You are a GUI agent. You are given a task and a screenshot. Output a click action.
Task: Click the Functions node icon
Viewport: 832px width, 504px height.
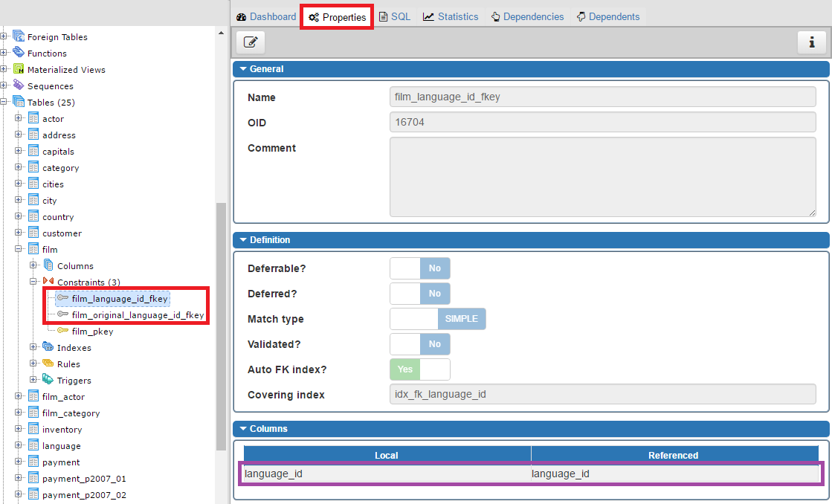click(x=19, y=53)
